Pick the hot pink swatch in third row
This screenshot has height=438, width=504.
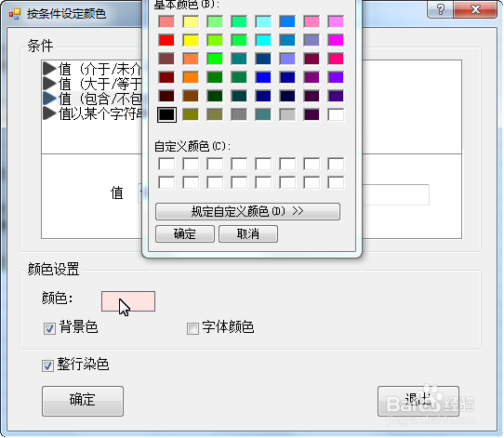tap(336, 59)
